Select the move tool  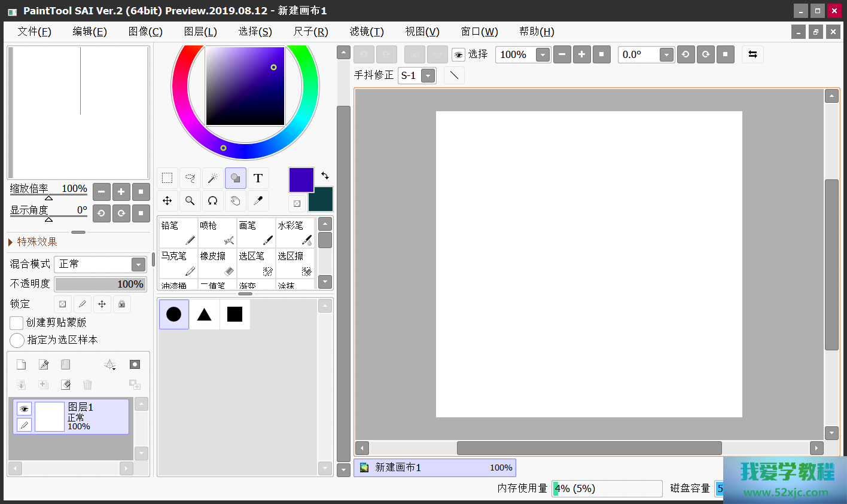click(x=167, y=201)
